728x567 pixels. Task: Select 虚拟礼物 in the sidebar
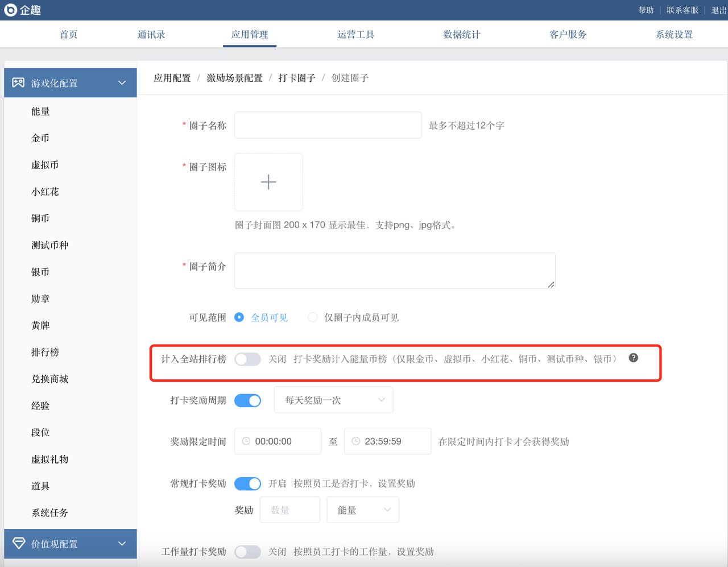click(x=50, y=459)
